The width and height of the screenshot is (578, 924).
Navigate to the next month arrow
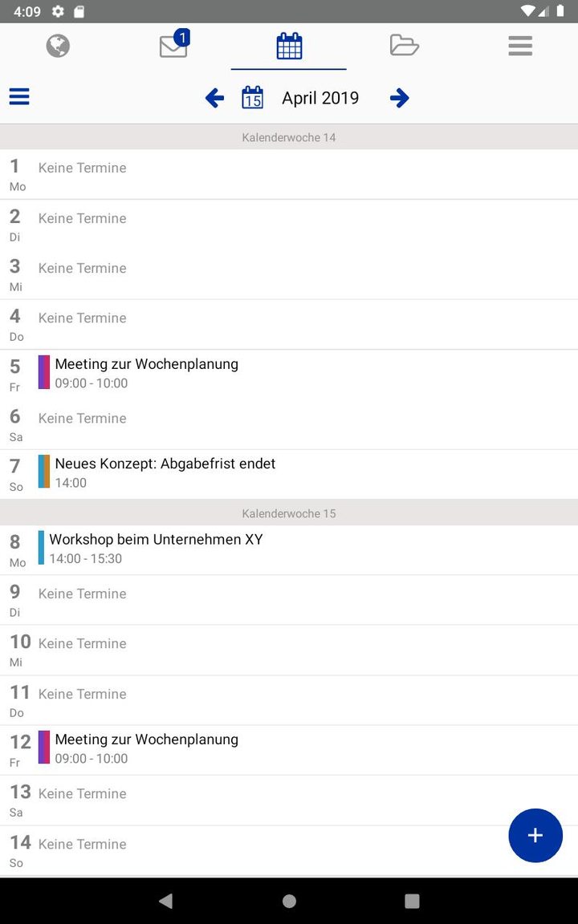click(x=400, y=97)
